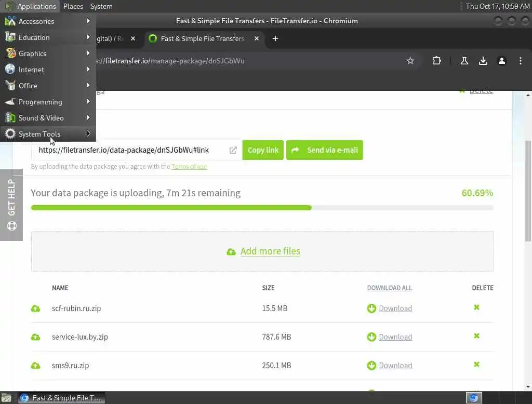Screen dimensions: 532x404
Task: Open the System menu in top panel
Action: 101,6
